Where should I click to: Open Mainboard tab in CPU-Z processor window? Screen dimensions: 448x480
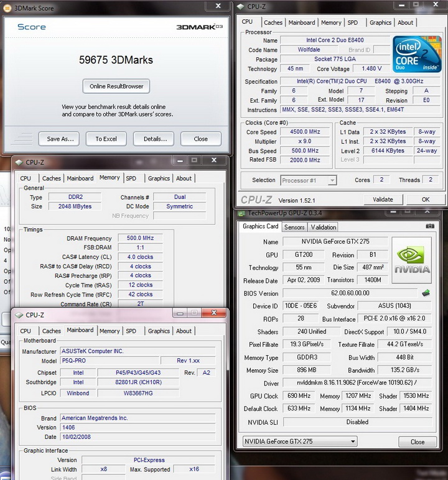(302, 22)
